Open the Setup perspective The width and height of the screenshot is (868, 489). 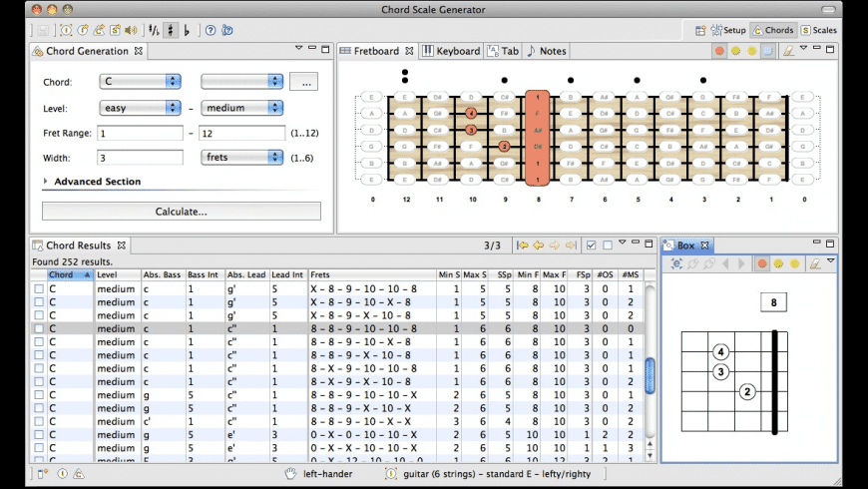point(729,30)
